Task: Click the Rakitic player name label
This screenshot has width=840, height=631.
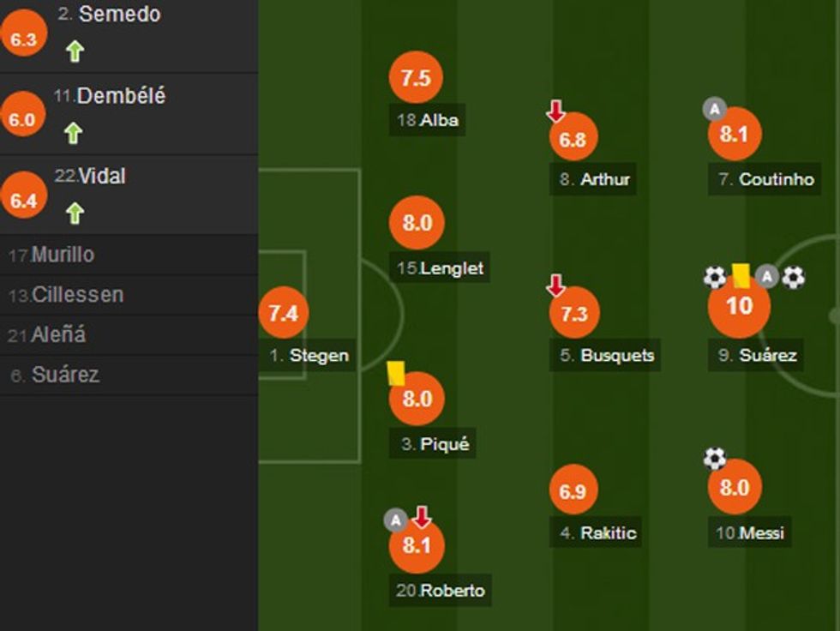Action: click(598, 532)
